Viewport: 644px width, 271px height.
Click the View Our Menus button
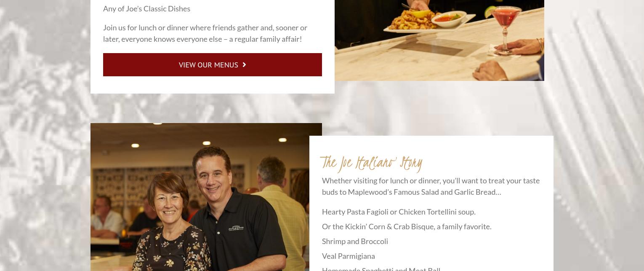pyautogui.click(x=212, y=64)
